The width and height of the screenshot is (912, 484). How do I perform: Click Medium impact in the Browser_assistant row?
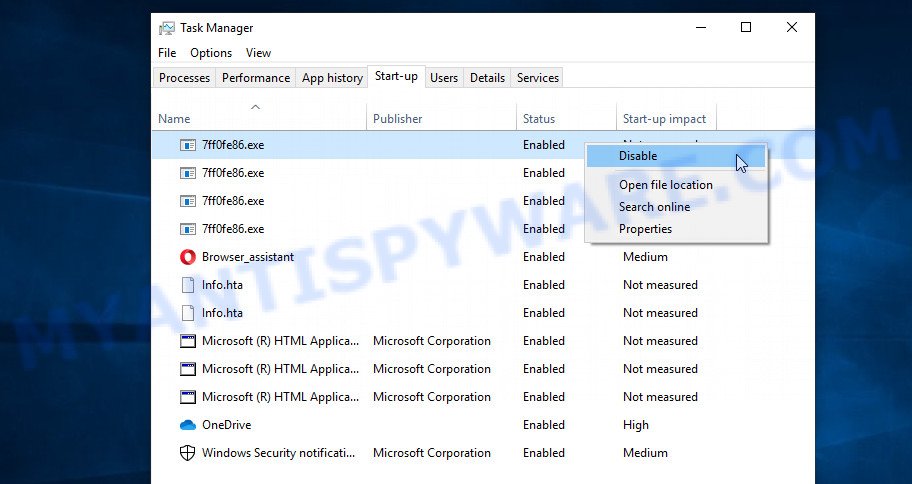(x=645, y=257)
